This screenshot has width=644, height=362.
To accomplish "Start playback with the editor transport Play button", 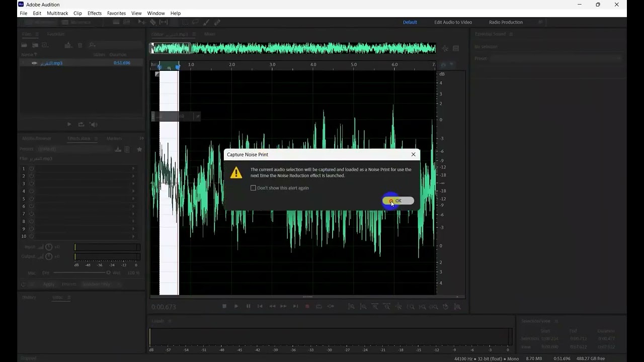I will pyautogui.click(x=236, y=306).
